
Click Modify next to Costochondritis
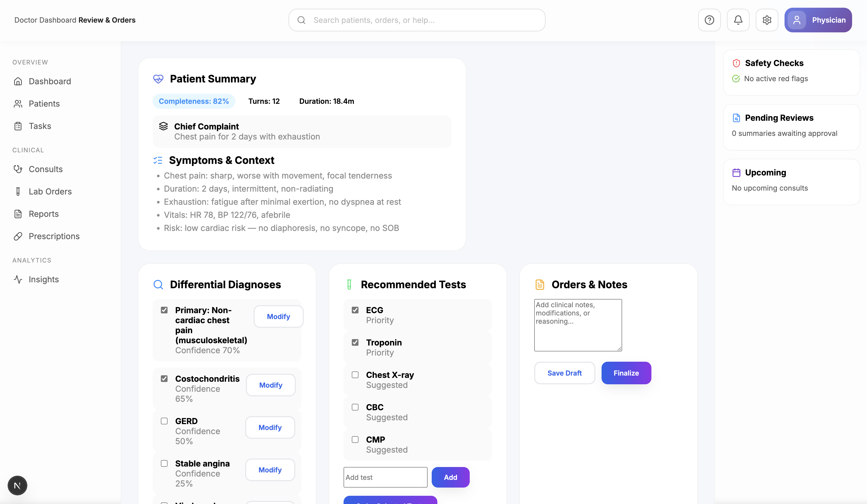point(270,385)
